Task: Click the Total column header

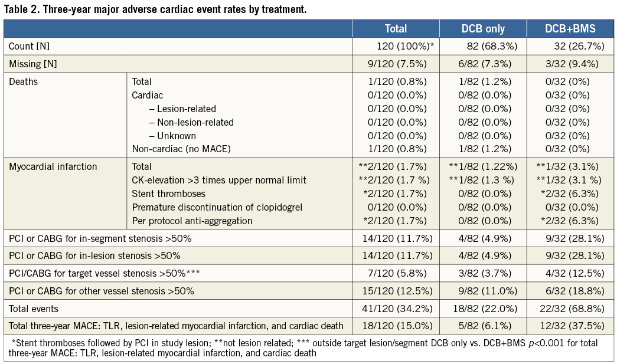Action: 396,29
